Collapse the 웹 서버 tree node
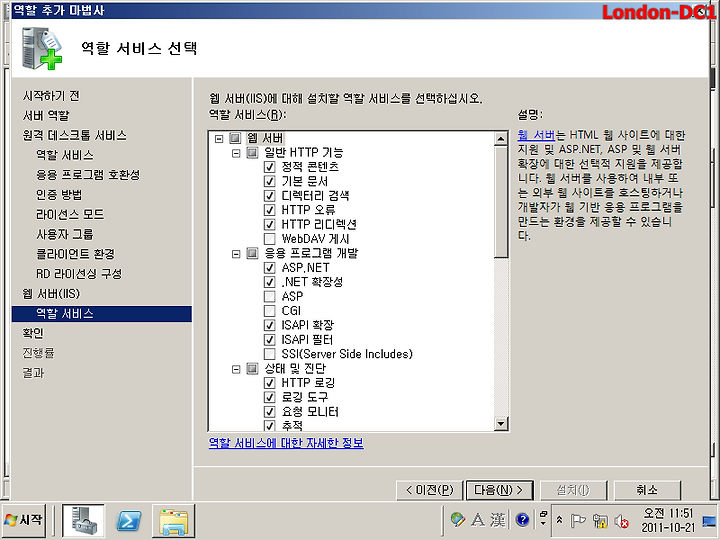The height and width of the screenshot is (540, 720). [x=219, y=138]
